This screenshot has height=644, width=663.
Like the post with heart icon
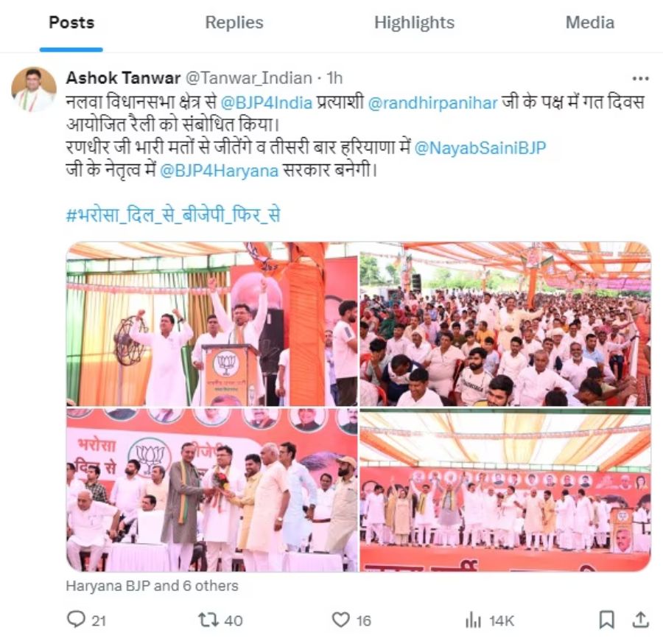[x=340, y=620]
